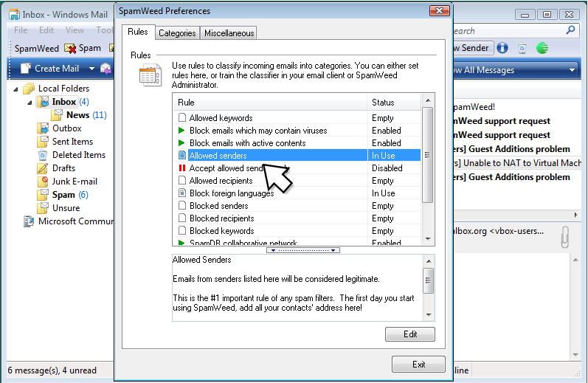This screenshot has width=588, height=383.
Task: Collapse the Inbox subtree
Action: (x=30, y=103)
